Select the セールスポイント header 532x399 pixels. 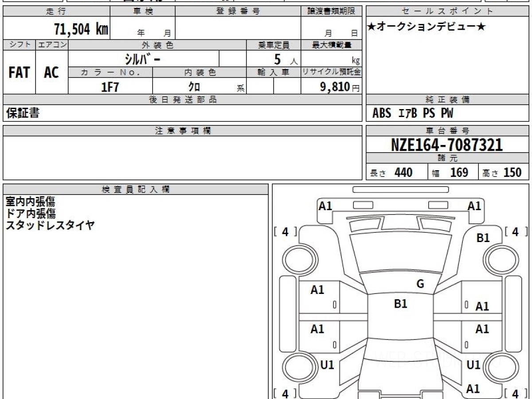tap(448, 12)
